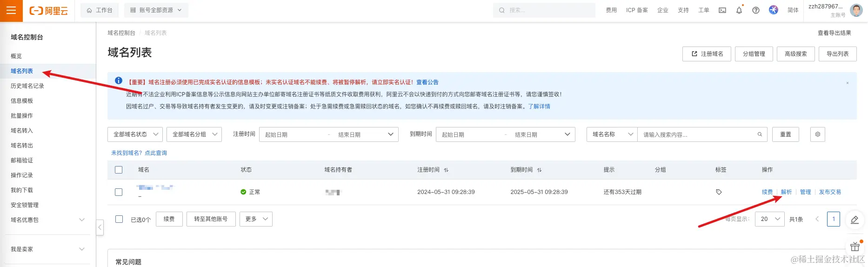868x267 pixels.
Task: Open the 全部域名状态 dropdown
Action: click(135, 134)
